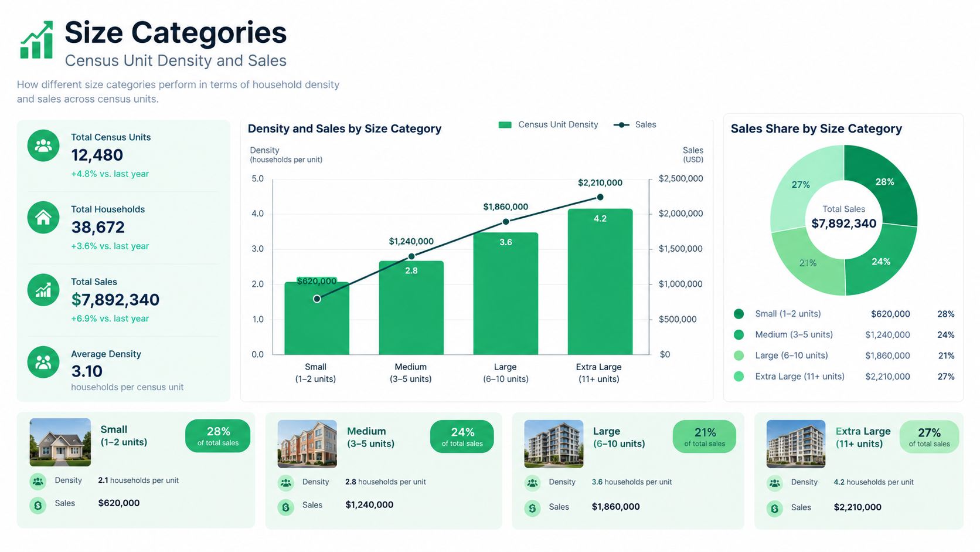Viewport: 980px width, 552px height.
Task: Click the density icon in Extra Large card
Action: (x=775, y=483)
